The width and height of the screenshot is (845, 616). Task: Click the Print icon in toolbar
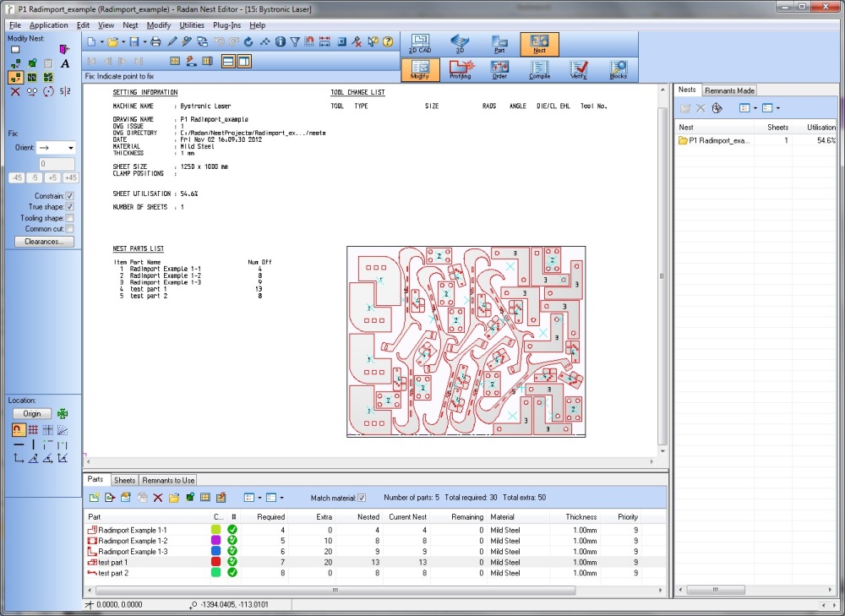click(x=155, y=41)
